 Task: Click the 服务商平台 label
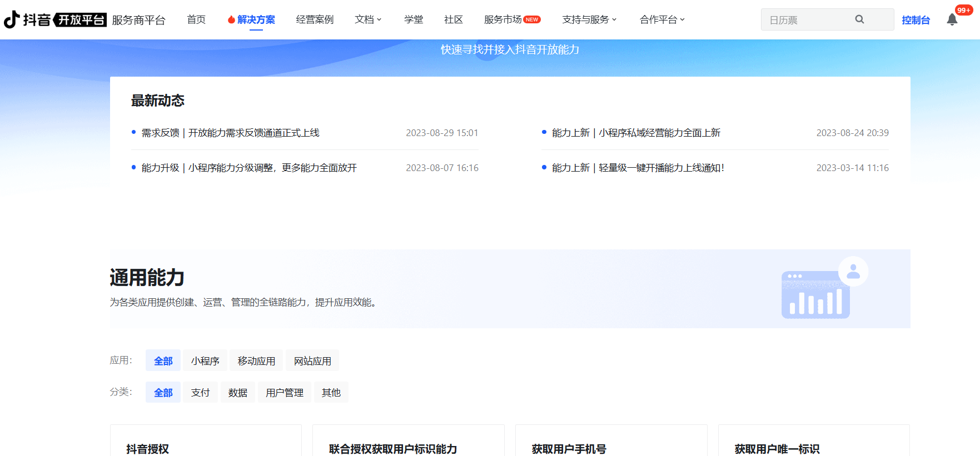tap(138, 20)
